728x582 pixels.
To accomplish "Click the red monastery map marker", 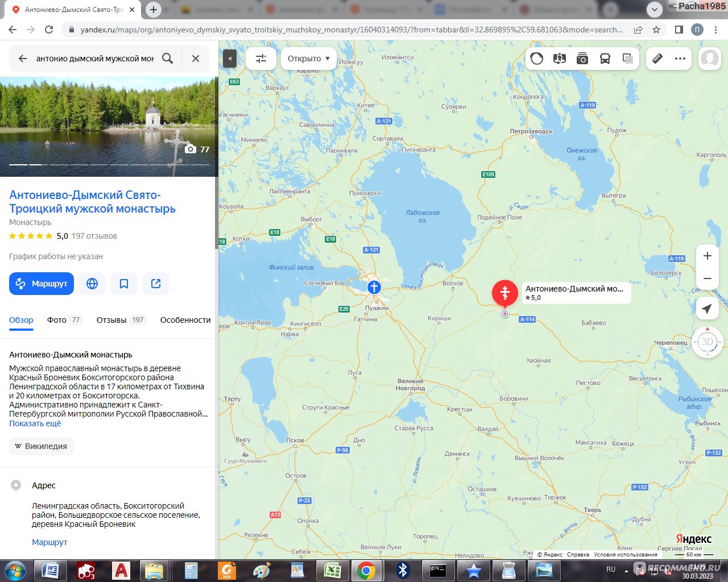I will [x=504, y=293].
